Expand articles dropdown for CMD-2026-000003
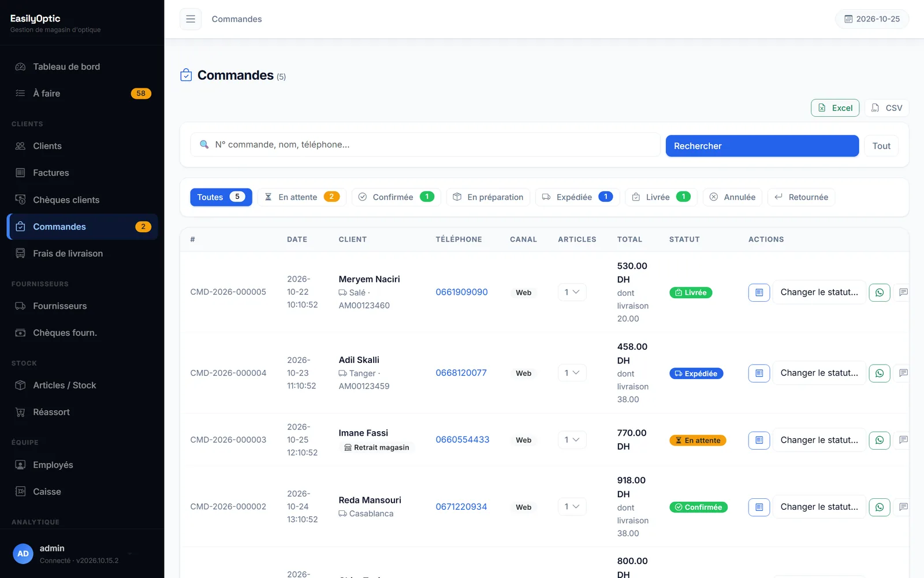This screenshot has height=578, width=924. (572, 440)
